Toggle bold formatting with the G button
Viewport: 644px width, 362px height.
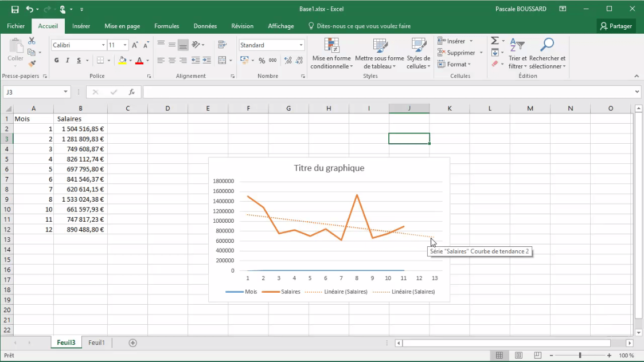pos(56,60)
